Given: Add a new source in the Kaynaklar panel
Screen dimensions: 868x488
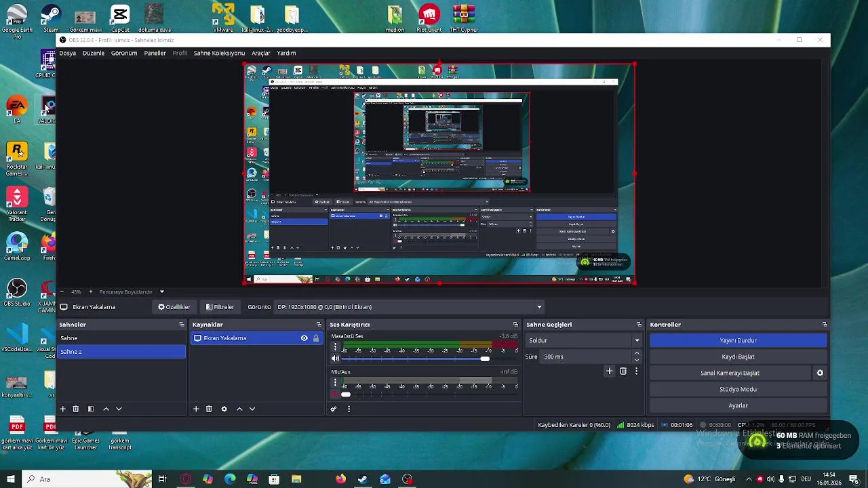Looking at the screenshot, I should (x=196, y=409).
